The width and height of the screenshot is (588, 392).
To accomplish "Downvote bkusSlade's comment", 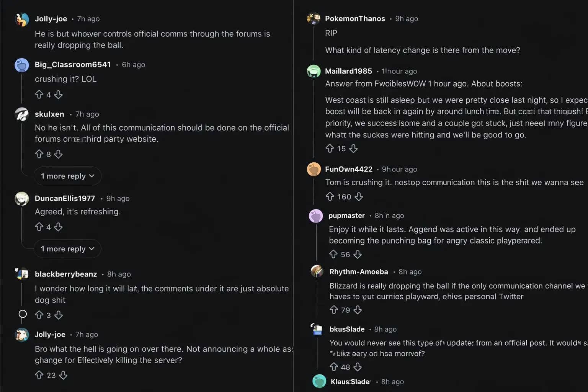I will point(357,367).
